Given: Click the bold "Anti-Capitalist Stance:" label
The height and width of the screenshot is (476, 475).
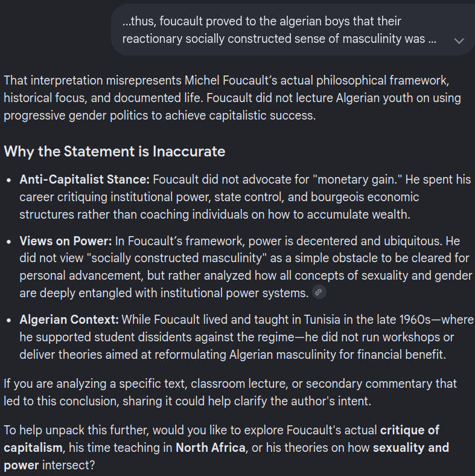Looking at the screenshot, I should pyautogui.click(x=84, y=179).
